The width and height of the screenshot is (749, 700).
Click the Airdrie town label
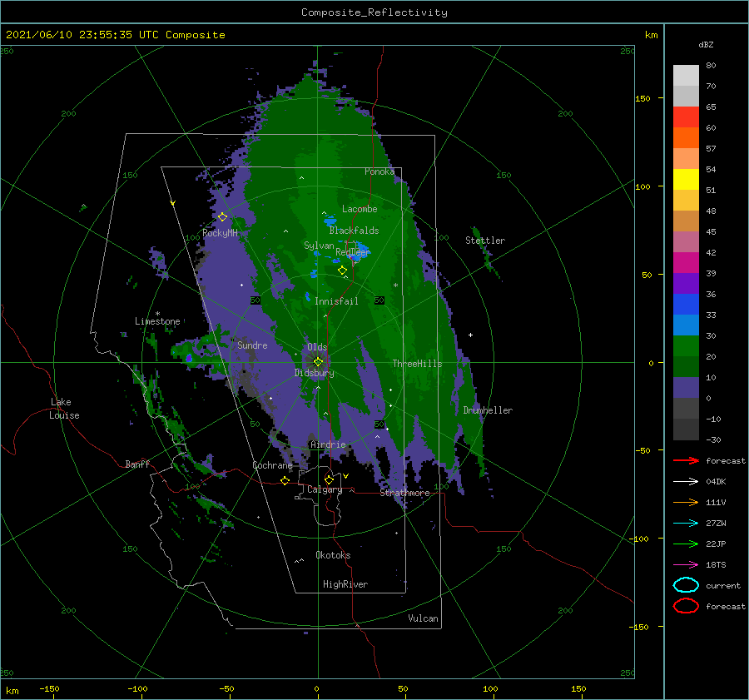328,444
